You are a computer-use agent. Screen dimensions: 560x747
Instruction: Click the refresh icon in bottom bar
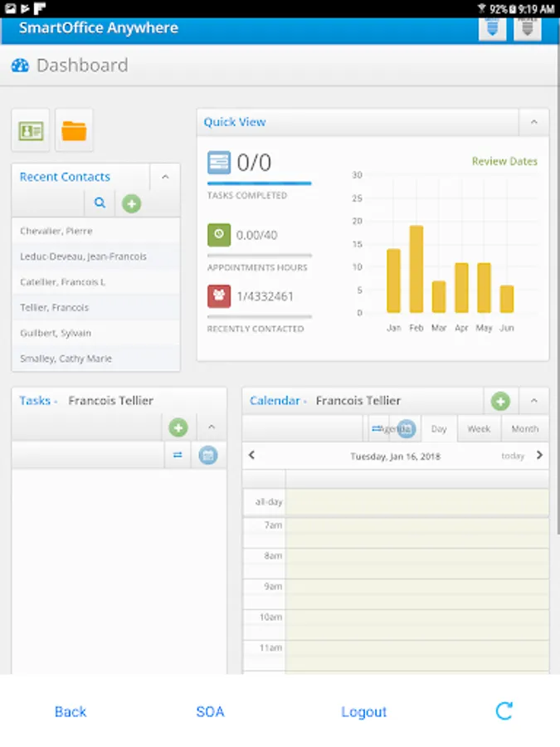504,710
